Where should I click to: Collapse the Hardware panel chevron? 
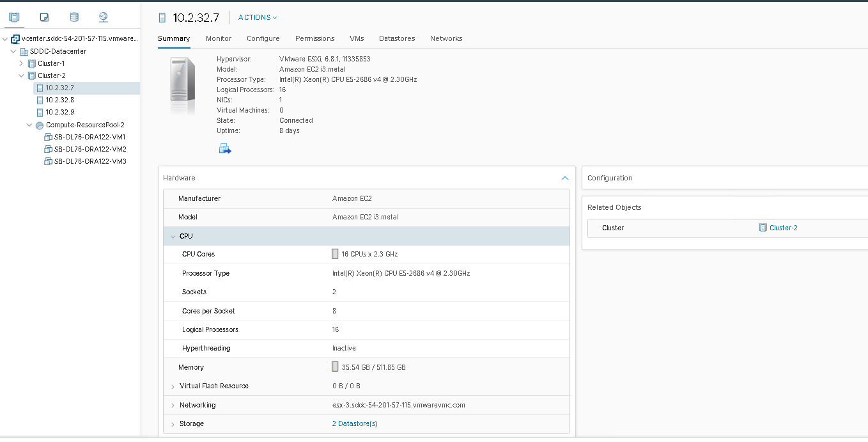click(x=564, y=178)
